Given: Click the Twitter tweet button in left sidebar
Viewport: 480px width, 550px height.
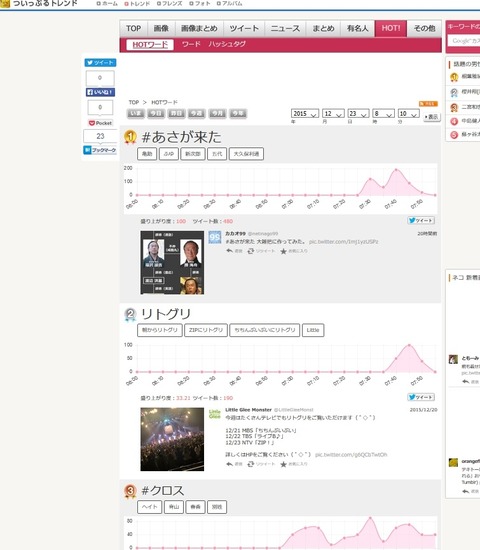Looking at the screenshot, I should (100, 63).
